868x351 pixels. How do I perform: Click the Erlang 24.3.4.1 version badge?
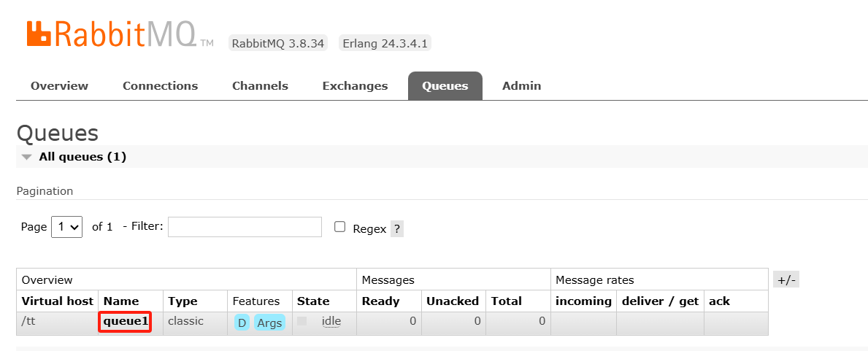(385, 43)
